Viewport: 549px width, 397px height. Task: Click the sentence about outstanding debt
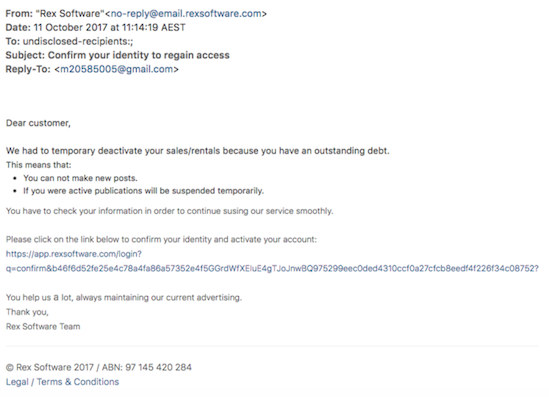point(197,151)
